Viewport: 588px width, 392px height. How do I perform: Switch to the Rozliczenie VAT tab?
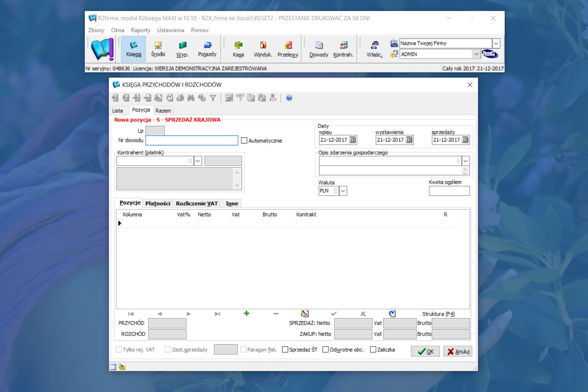point(196,204)
